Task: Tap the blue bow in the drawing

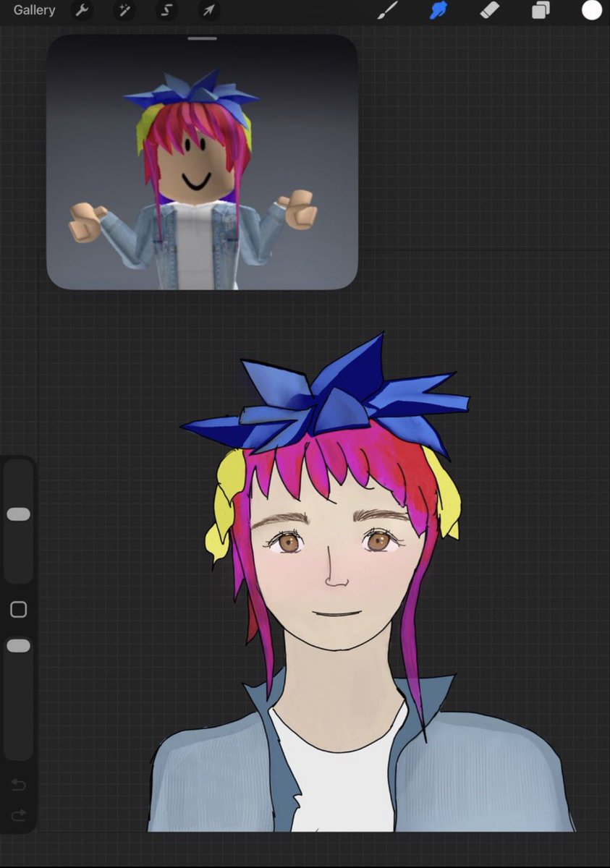Action: pyautogui.click(x=326, y=398)
